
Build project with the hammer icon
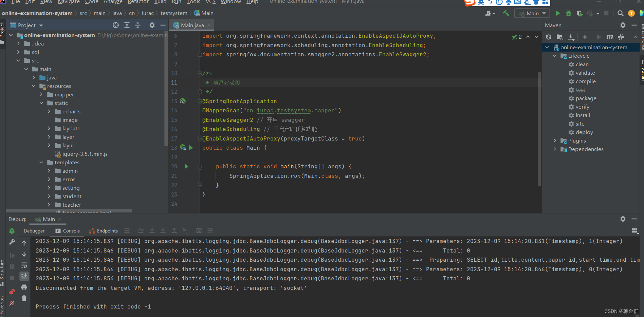point(506,13)
